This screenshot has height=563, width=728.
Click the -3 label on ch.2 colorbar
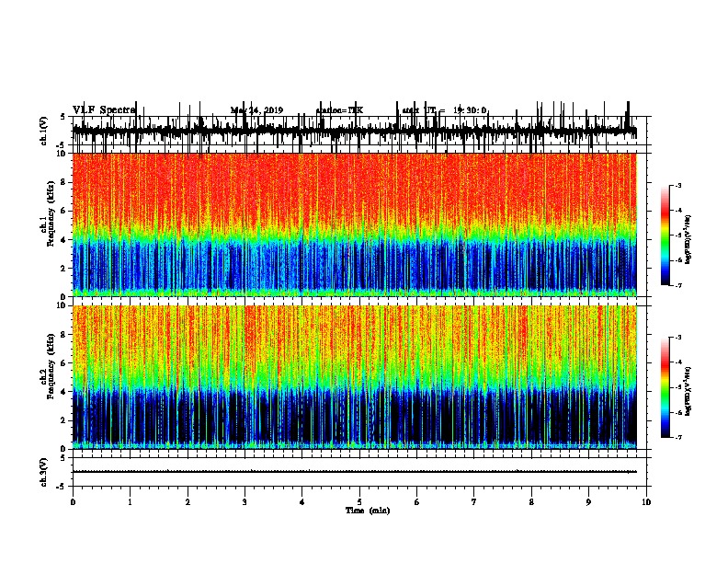coord(677,338)
